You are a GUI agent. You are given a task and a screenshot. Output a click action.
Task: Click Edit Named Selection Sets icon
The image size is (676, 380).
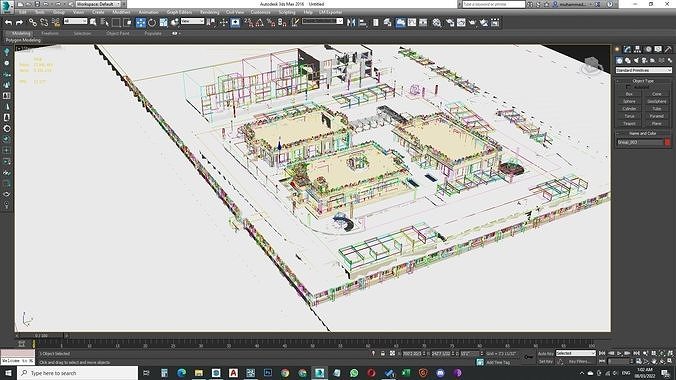295,22
